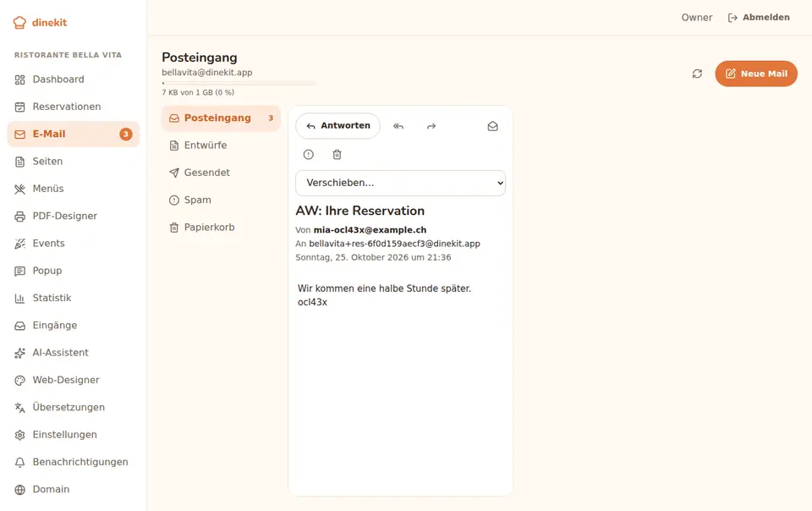Click the dinekit chef hat logo
This screenshot has width=812, height=511.
(x=19, y=22)
